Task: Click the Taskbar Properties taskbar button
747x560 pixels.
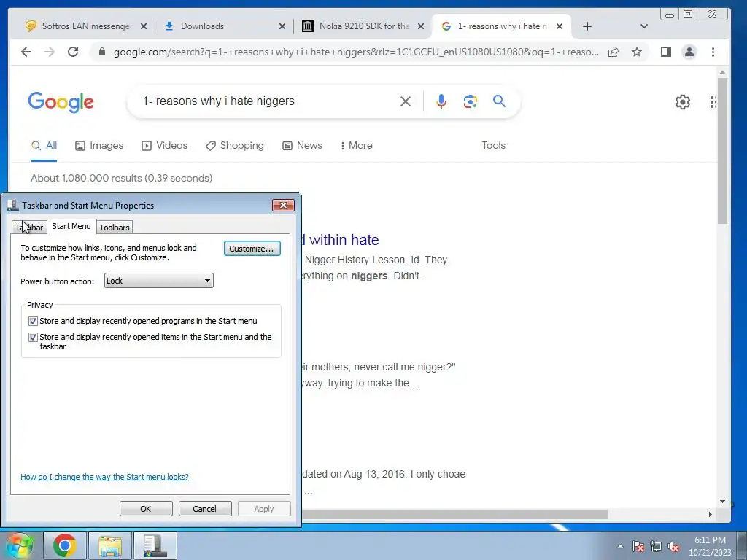Action: (x=155, y=545)
